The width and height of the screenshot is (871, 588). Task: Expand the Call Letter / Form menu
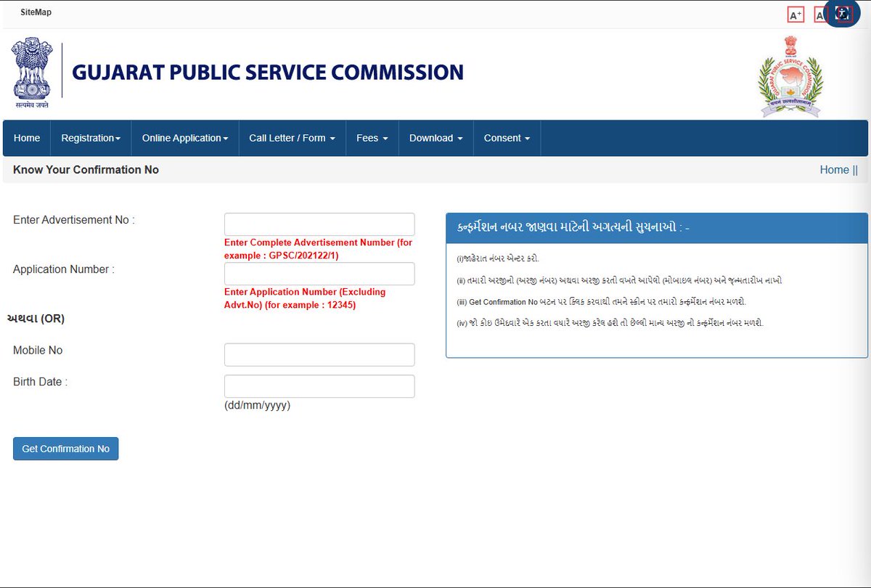293,138
